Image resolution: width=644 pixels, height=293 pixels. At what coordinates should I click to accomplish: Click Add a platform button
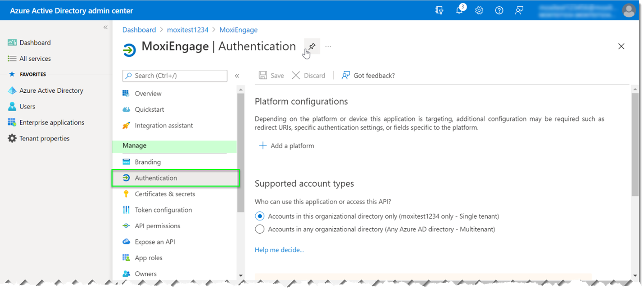tap(286, 146)
